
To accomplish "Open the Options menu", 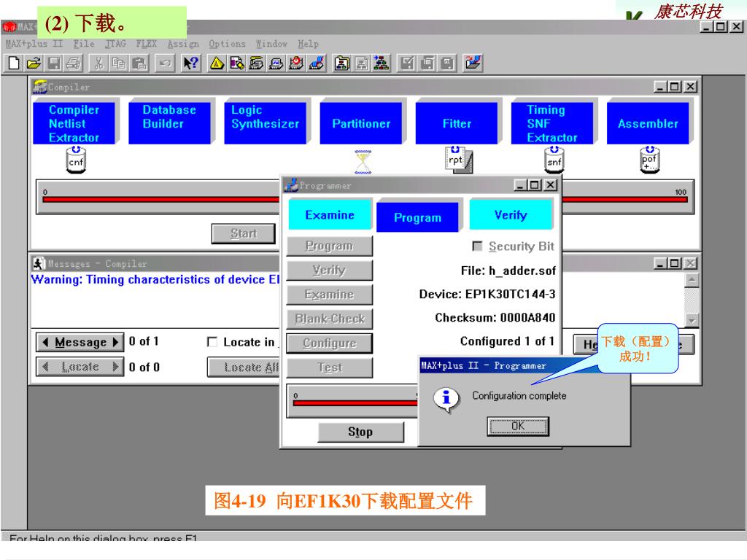I will (x=227, y=44).
